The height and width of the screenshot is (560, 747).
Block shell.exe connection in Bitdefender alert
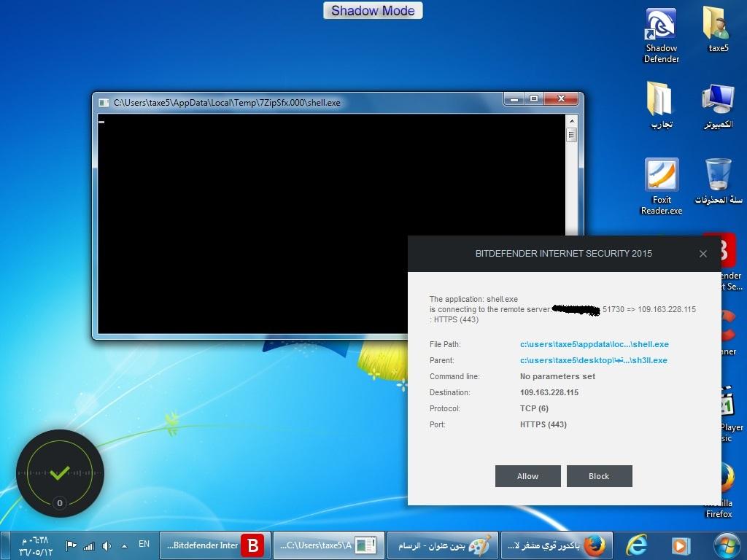tap(600, 476)
